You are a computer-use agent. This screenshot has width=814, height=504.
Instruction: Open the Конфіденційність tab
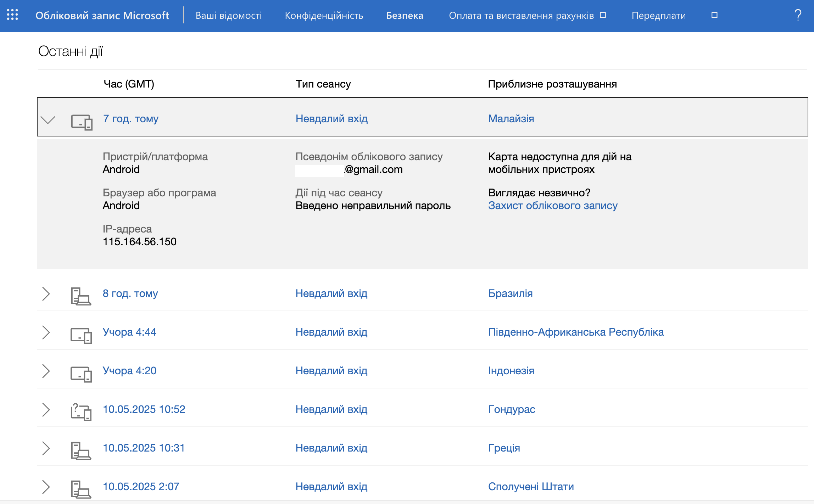tap(324, 16)
